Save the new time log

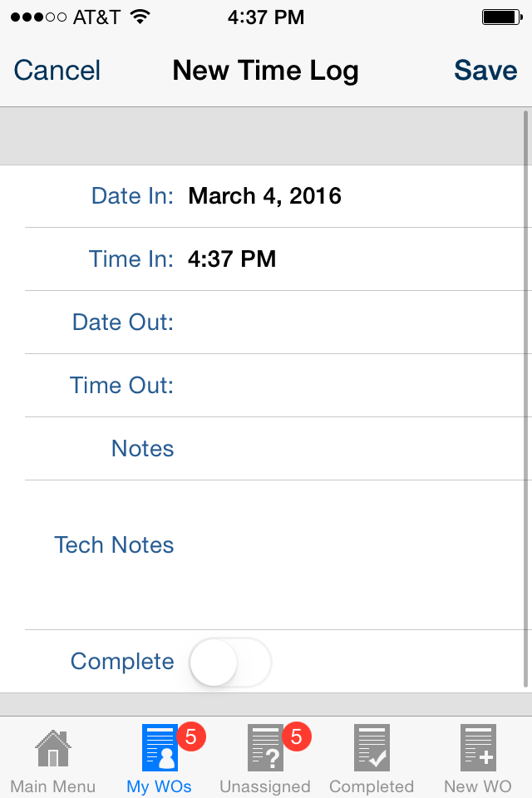485,70
